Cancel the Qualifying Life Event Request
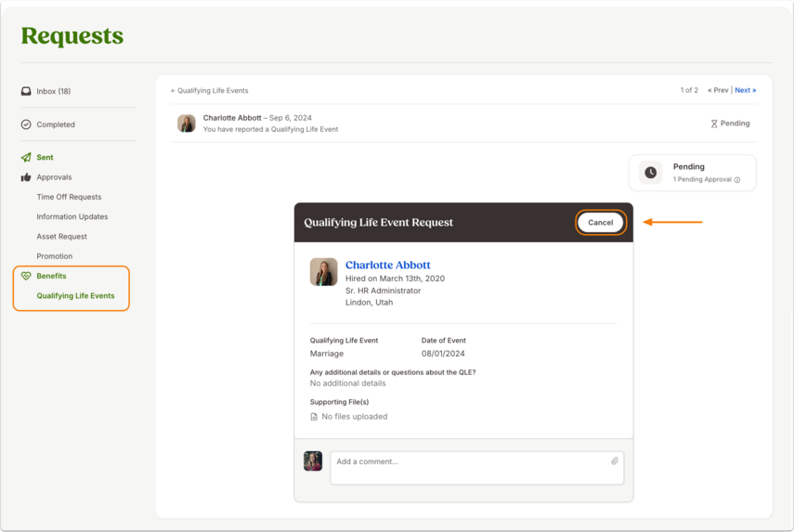Screen dimensions: 794x532 tap(601, 222)
